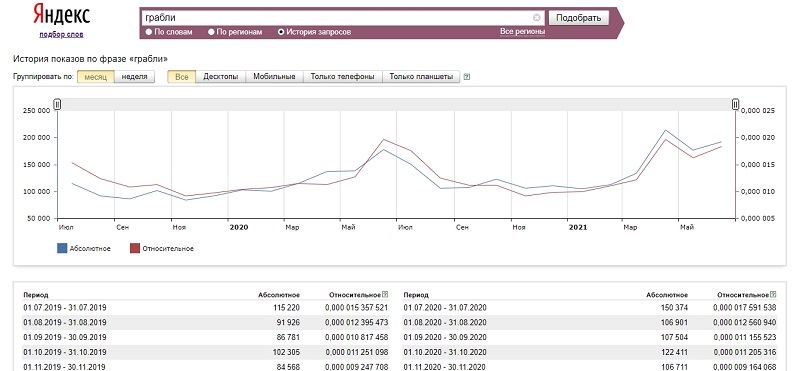The width and height of the screenshot is (800, 371).
Task: Click the Подобрать button
Action: click(579, 18)
